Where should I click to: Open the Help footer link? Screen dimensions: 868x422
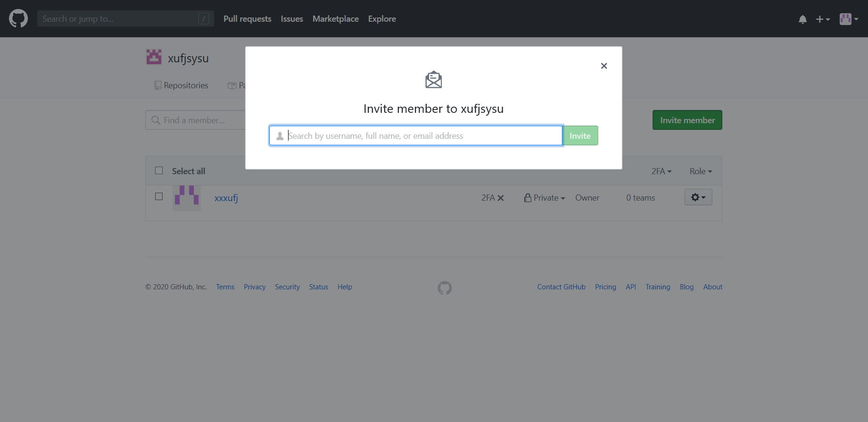pos(345,287)
